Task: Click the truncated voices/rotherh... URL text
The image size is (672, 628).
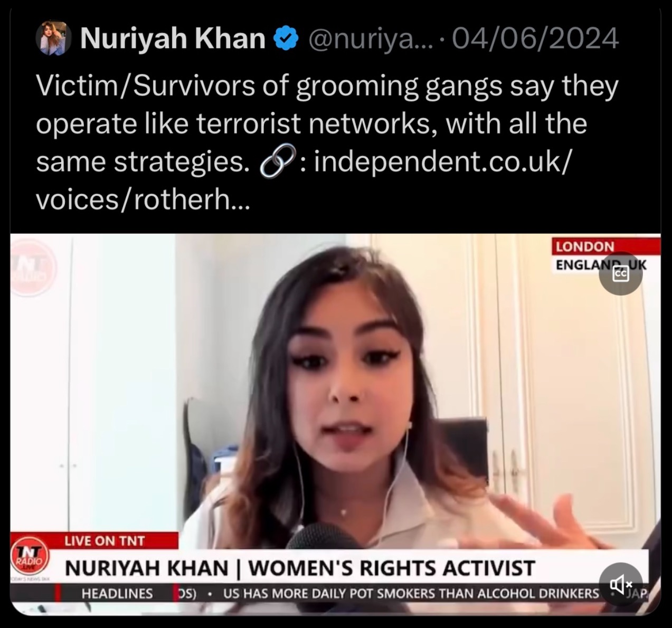Action: pos(143,199)
